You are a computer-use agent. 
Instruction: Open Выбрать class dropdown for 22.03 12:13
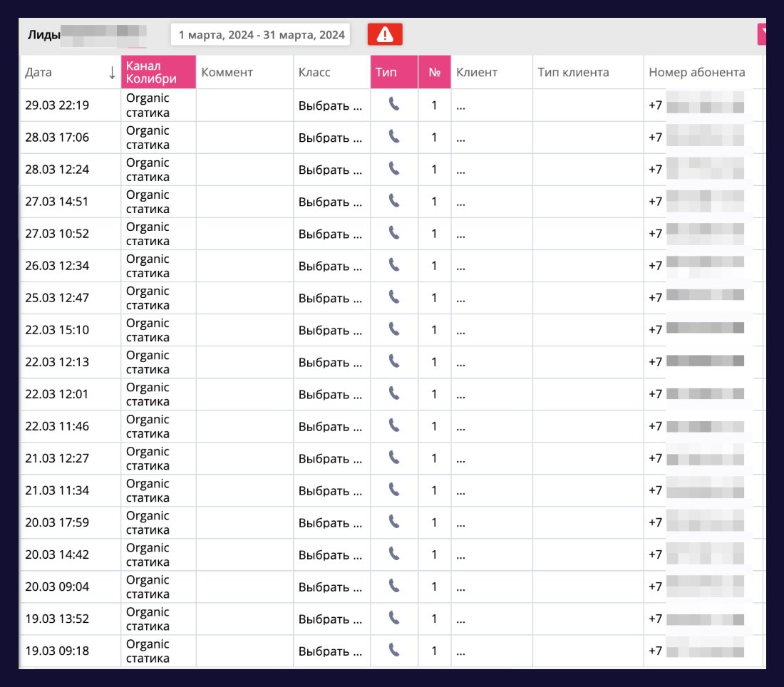pyautogui.click(x=330, y=362)
